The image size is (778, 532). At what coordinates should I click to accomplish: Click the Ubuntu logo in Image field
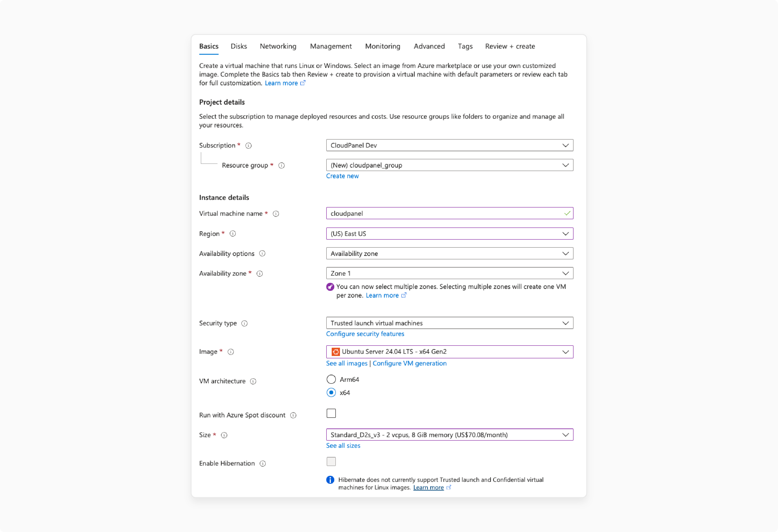335,352
